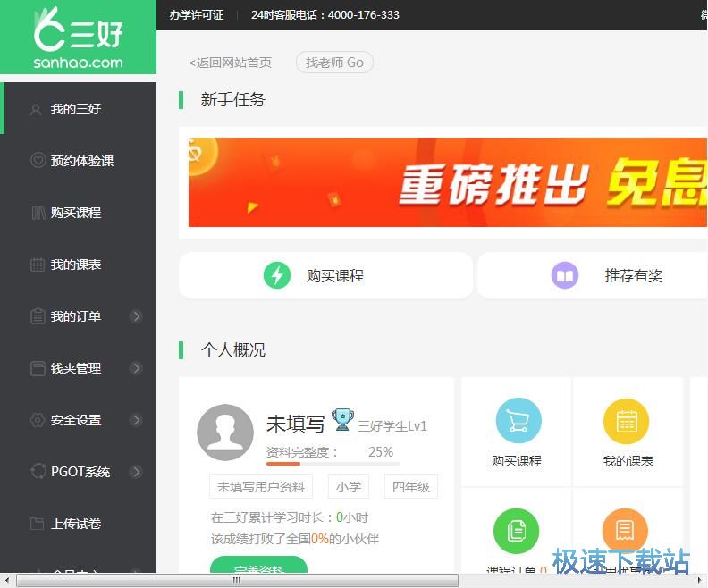Expand 我的订单 submenu arrow

tap(136, 316)
